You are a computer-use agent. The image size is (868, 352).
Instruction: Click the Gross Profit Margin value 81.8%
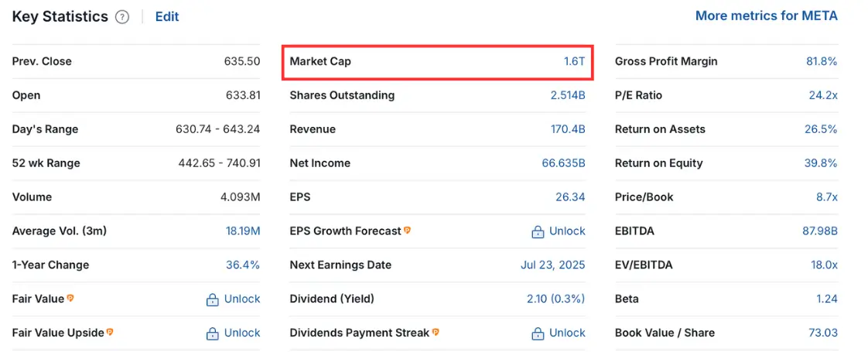(822, 61)
